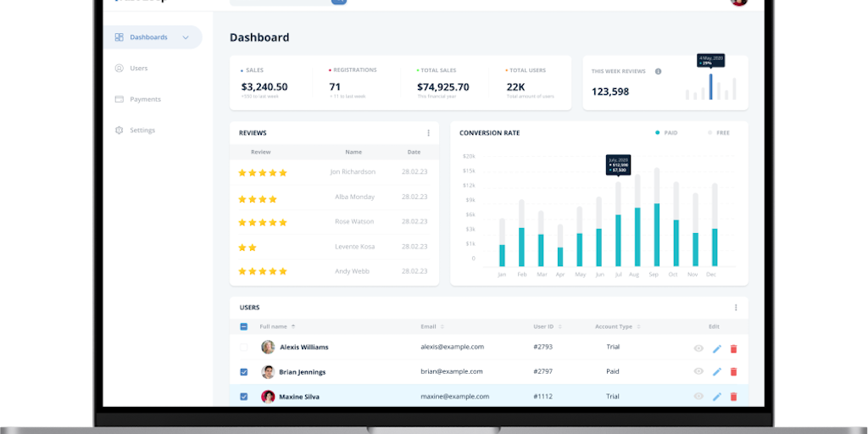Check the Alexis Williams row checkbox

coord(243,347)
